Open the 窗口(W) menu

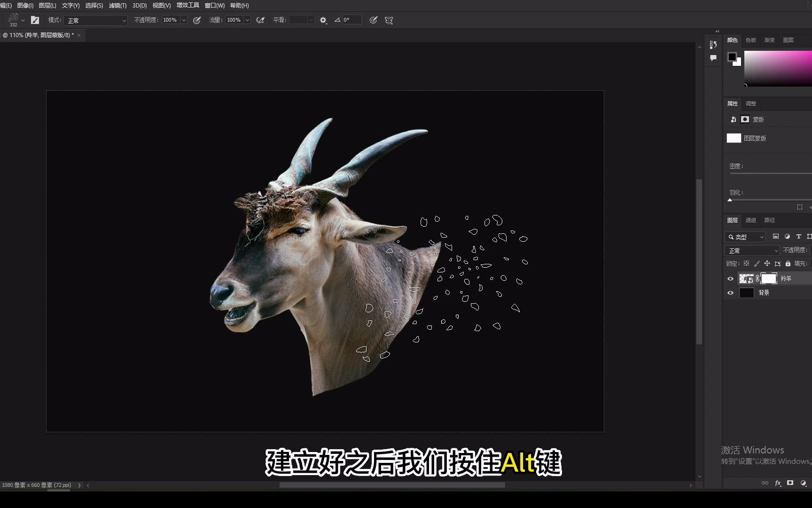[215, 6]
